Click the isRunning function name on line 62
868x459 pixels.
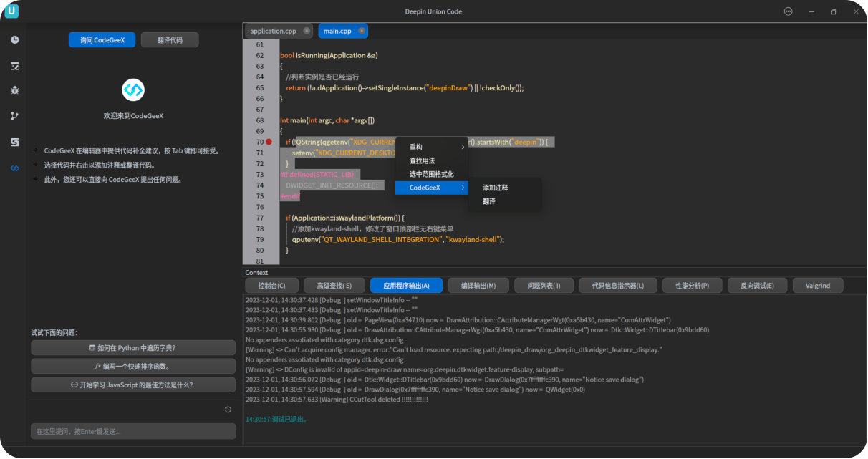pyautogui.click(x=310, y=55)
